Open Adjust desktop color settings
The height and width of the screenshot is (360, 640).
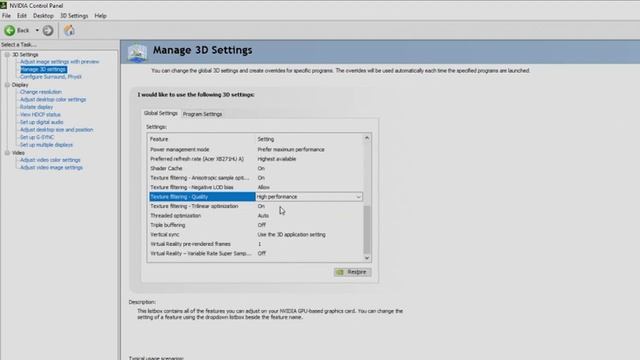click(x=53, y=100)
